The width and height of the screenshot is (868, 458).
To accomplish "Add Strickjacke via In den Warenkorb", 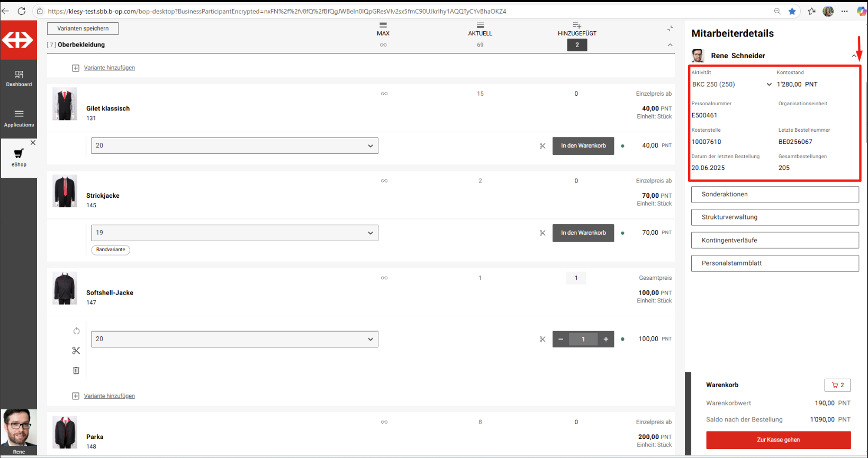I will (583, 233).
